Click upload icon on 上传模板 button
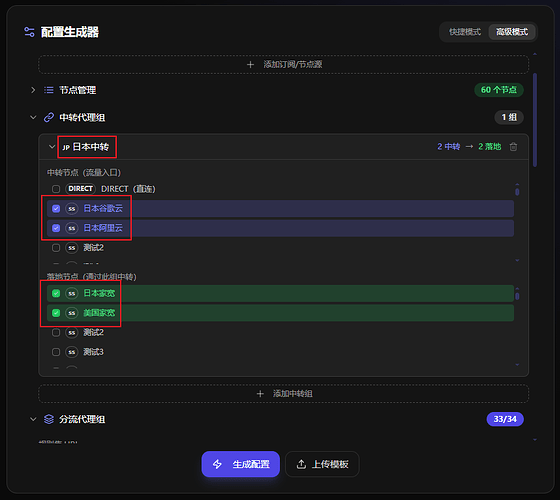Screen dimensions: 560x500 (x=301, y=464)
